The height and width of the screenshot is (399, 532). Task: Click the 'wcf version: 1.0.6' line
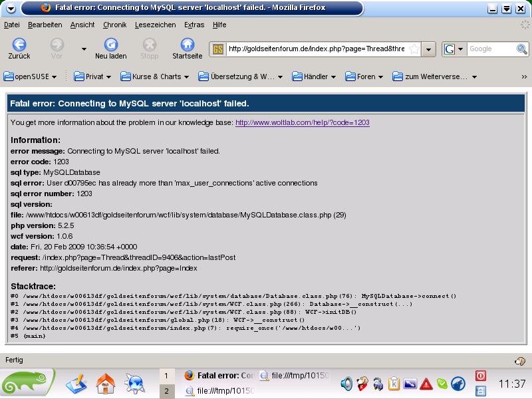click(x=42, y=236)
